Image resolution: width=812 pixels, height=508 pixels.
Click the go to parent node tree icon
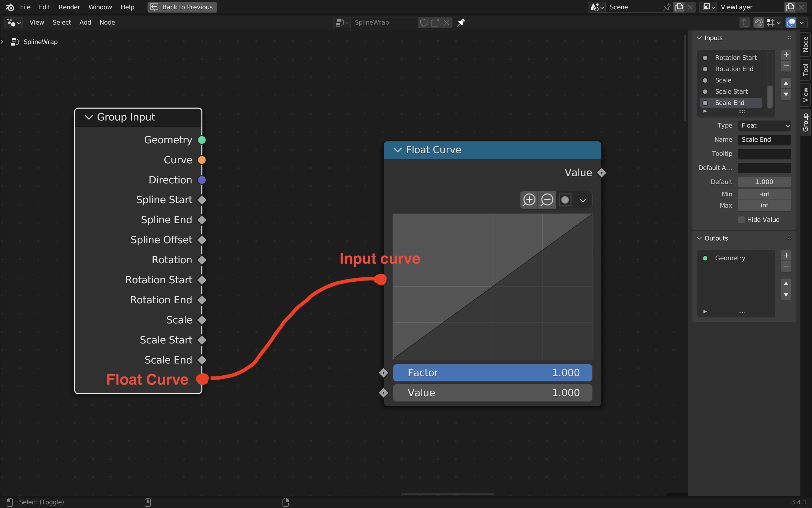745,23
